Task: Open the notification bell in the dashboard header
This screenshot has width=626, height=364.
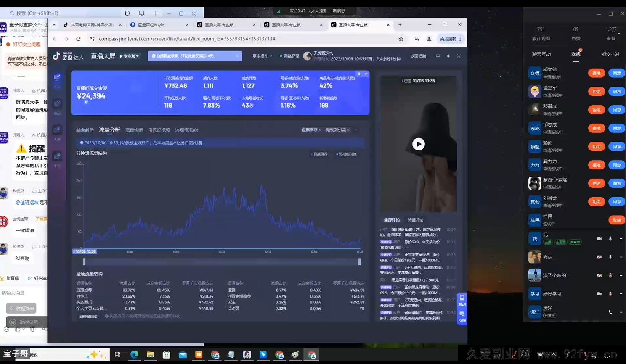Action: click(x=448, y=56)
